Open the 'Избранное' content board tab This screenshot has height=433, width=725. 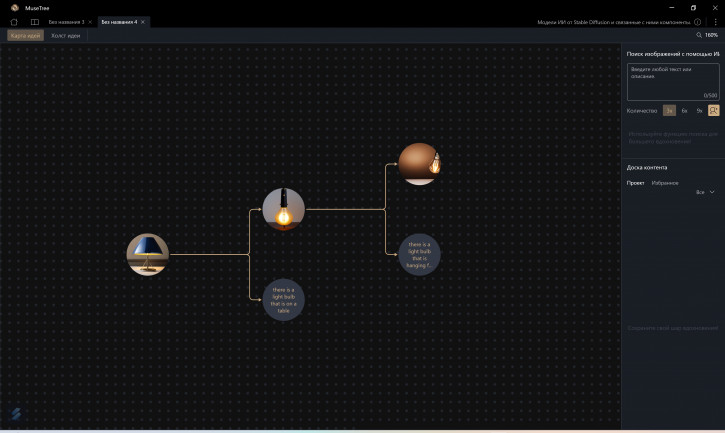pos(665,183)
